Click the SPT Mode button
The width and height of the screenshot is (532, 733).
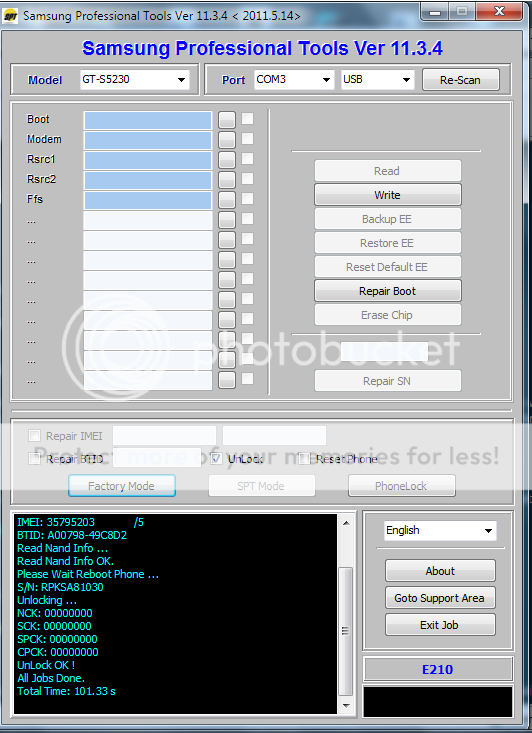click(x=261, y=486)
